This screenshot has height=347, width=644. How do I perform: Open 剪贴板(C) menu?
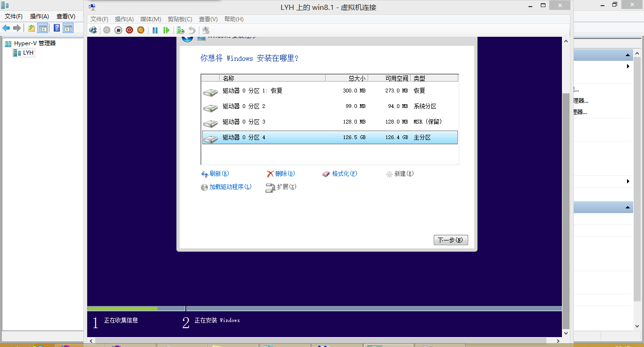pyautogui.click(x=180, y=19)
